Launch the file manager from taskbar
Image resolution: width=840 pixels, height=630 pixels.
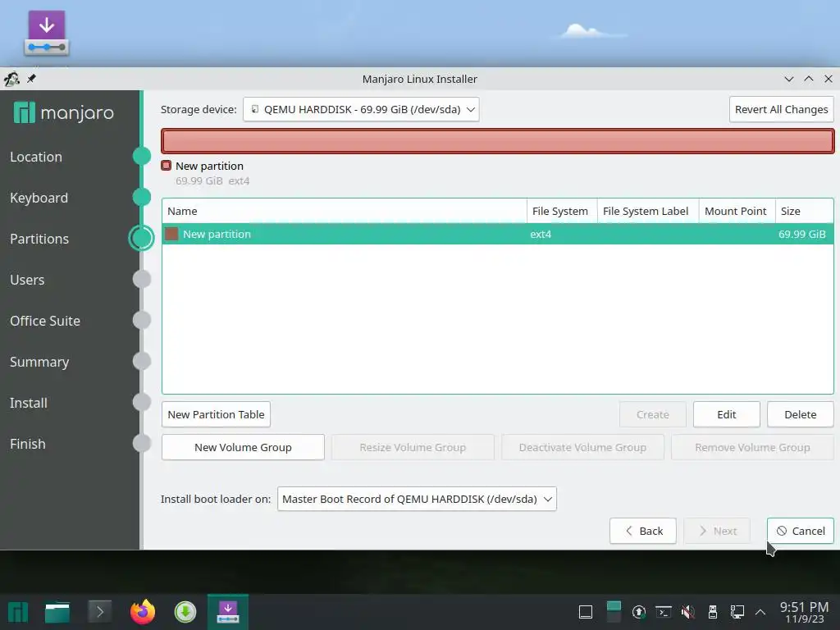pos(57,612)
